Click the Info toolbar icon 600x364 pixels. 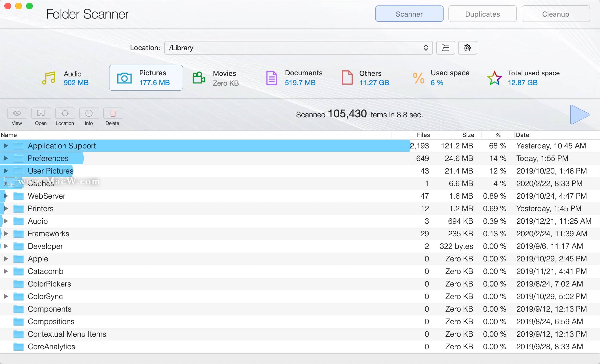pos(89,113)
